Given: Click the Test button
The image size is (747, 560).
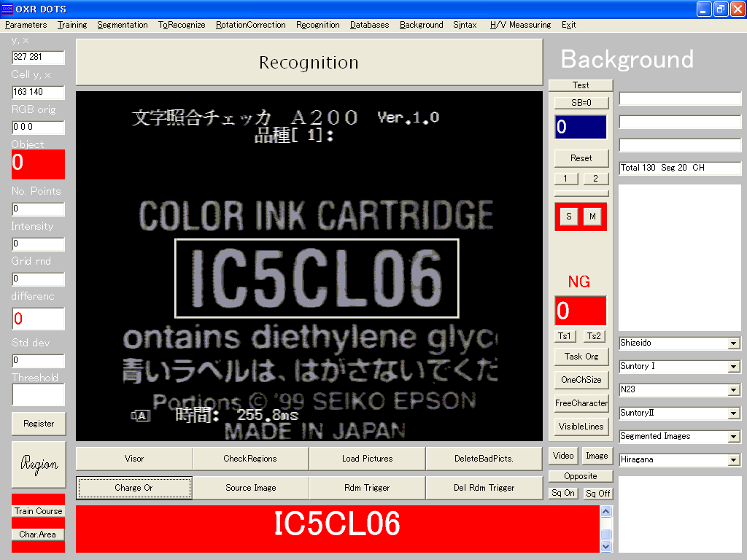Looking at the screenshot, I should point(581,85).
